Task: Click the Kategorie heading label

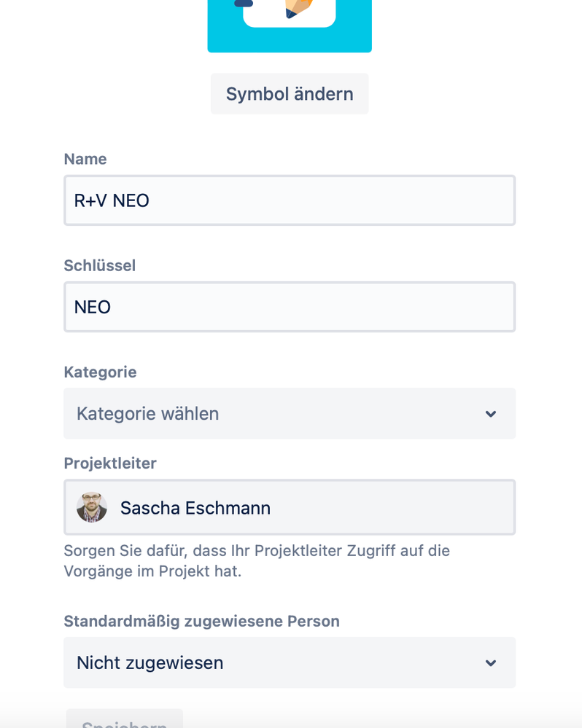Action: coord(100,372)
